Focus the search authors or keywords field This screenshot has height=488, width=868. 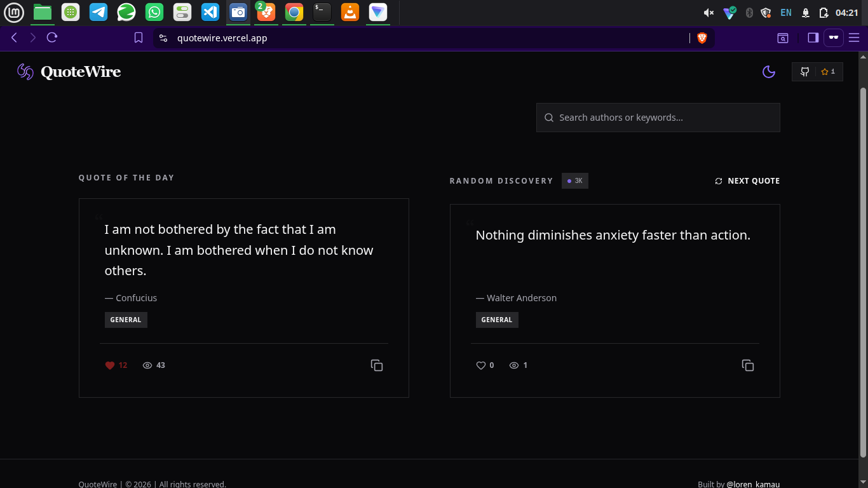[658, 118]
